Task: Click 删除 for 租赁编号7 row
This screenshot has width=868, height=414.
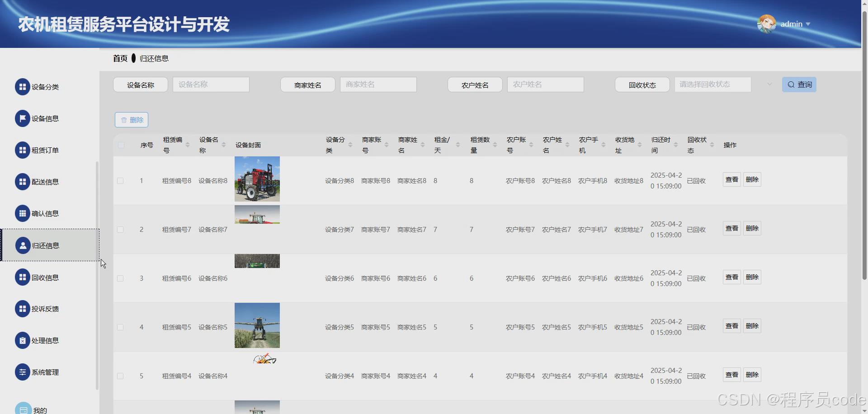Action: pyautogui.click(x=752, y=228)
